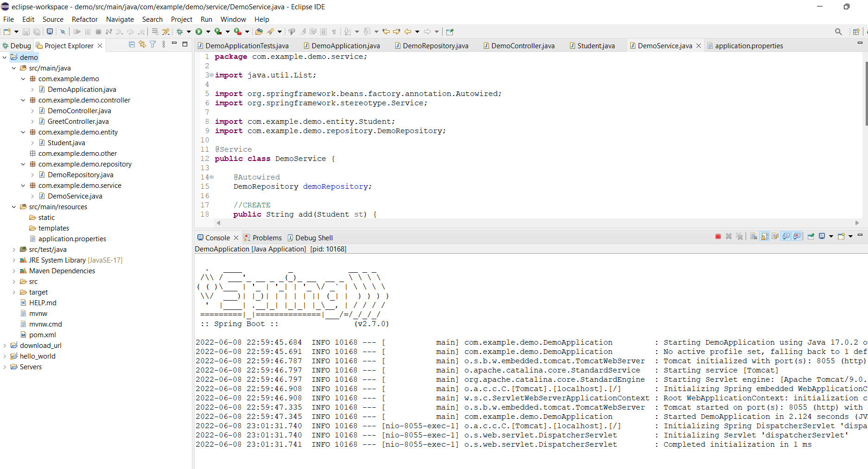
Task: Clear the Console output
Action: 754,237
